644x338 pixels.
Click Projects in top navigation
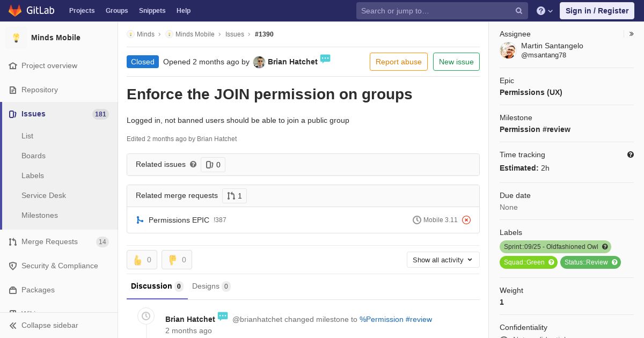point(82,11)
